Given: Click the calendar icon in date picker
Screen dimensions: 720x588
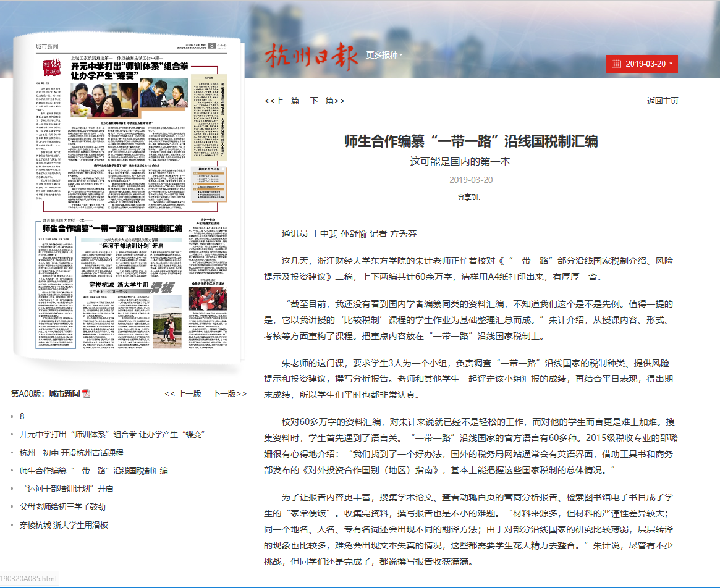Looking at the screenshot, I should [x=616, y=64].
